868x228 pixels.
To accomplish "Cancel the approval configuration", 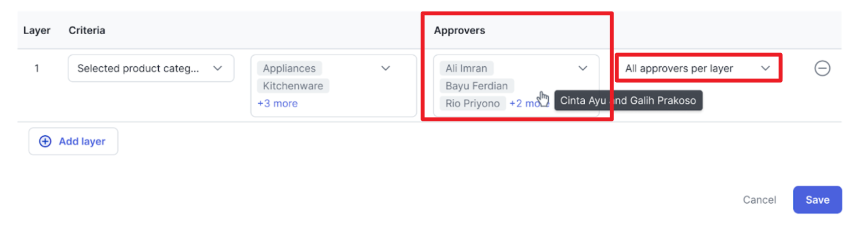I will [x=759, y=200].
